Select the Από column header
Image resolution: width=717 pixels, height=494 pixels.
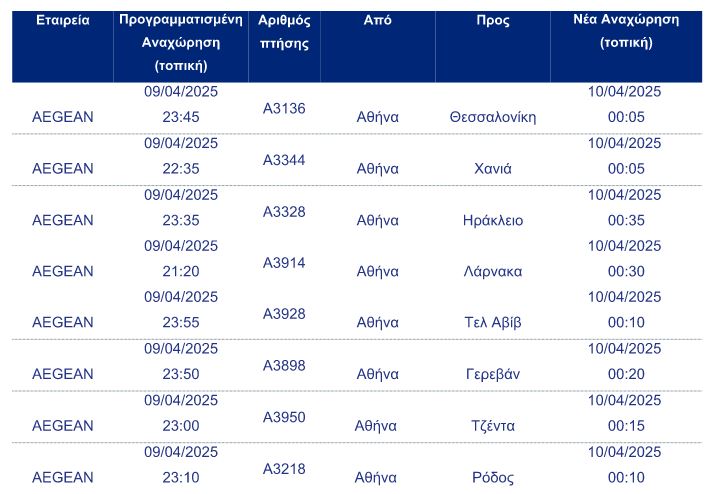click(x=377, y=21)
